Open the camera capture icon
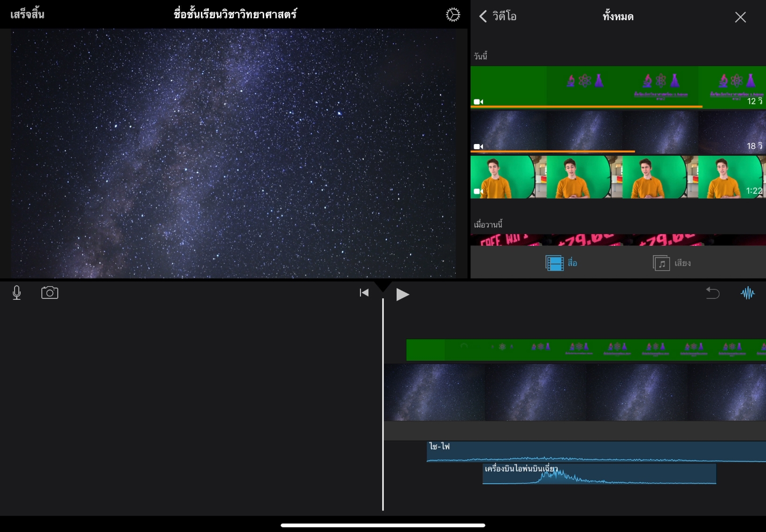This screenshot has height=532, width=766. click(49, 293)
